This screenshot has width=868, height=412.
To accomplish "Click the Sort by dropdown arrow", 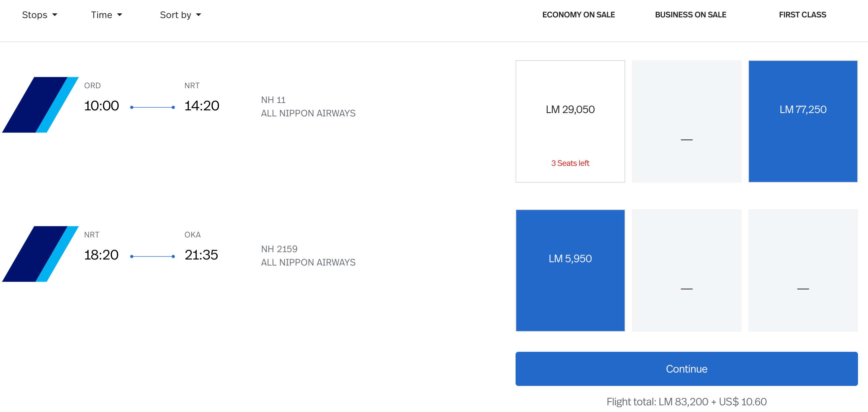I will click(199, 15).
